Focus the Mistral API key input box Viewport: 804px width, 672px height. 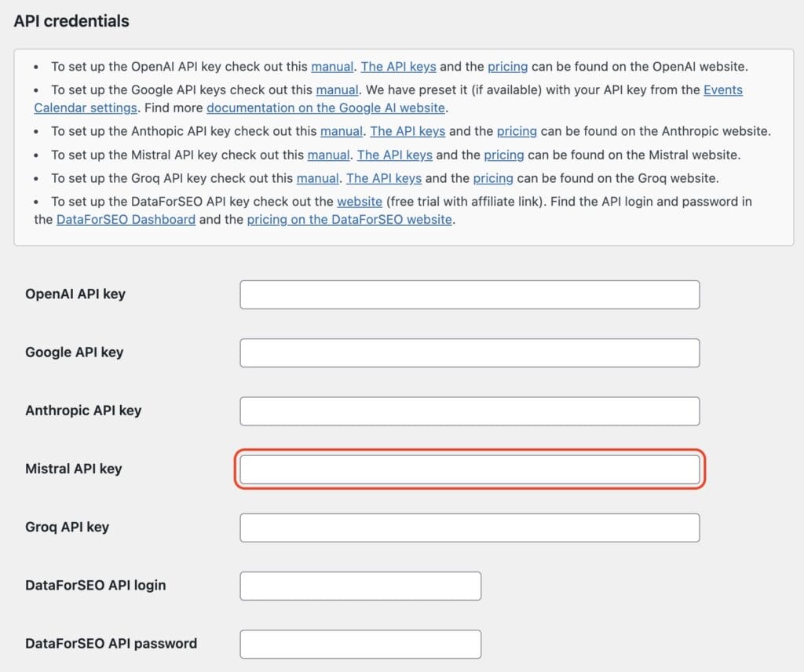(469, 469)
